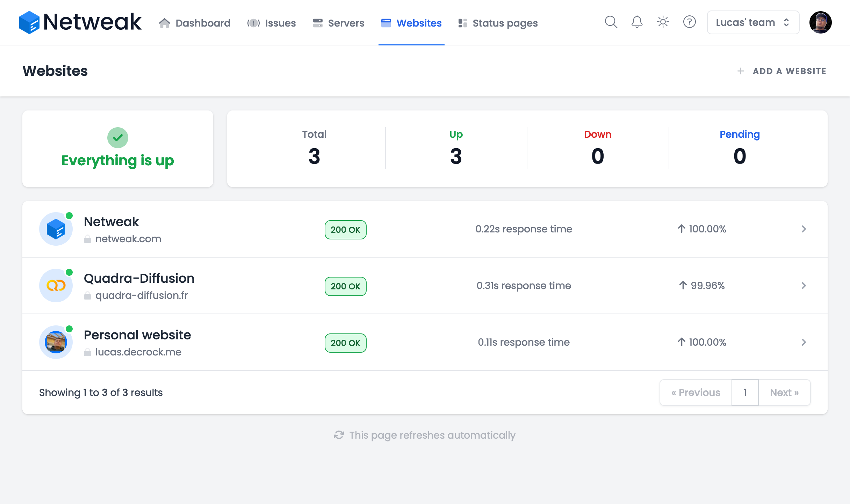Click the green check icon above Everything is up

coord(118,137)
